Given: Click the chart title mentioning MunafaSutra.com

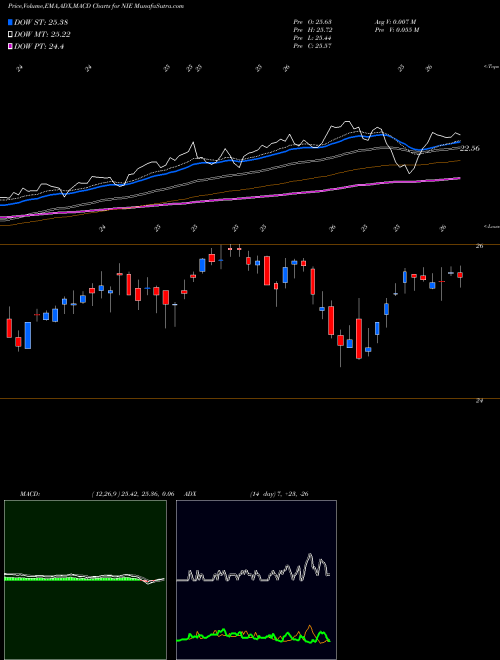Looking at the screenshot, I should coord(96,7).
